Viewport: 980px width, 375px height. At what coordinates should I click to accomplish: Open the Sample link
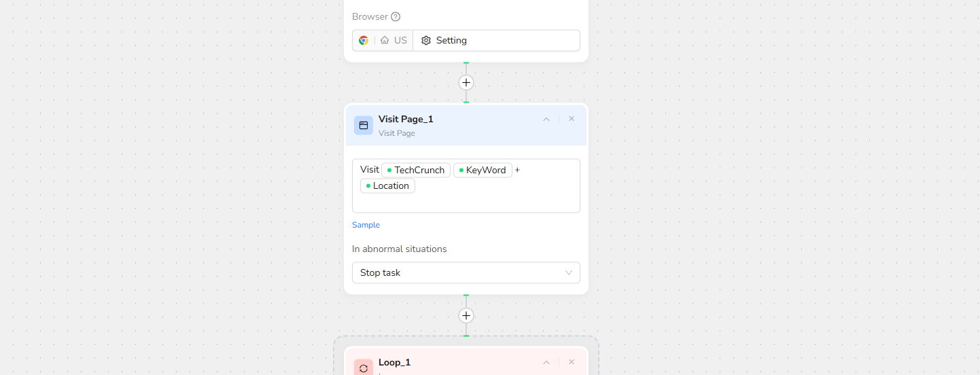tap(366, 225)
